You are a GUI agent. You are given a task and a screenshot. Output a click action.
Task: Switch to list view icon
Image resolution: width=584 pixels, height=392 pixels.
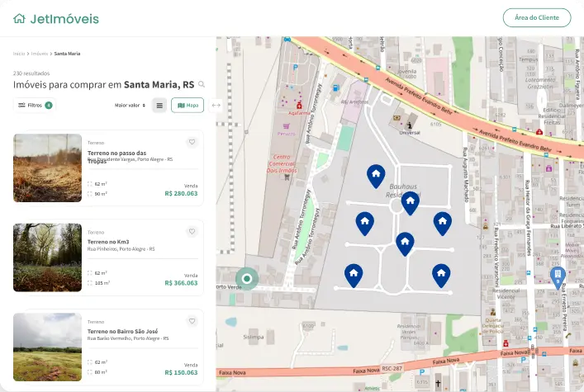click(x=159, y=106)
